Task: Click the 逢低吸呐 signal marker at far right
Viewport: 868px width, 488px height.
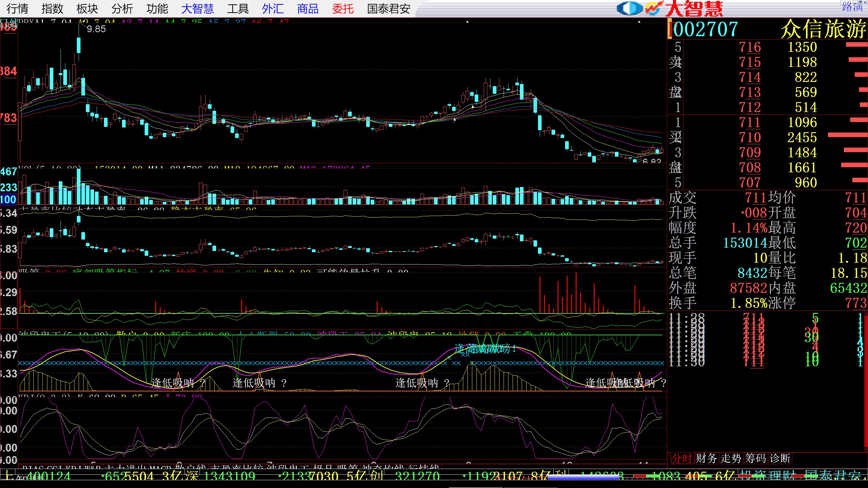Action: (637, 383)
